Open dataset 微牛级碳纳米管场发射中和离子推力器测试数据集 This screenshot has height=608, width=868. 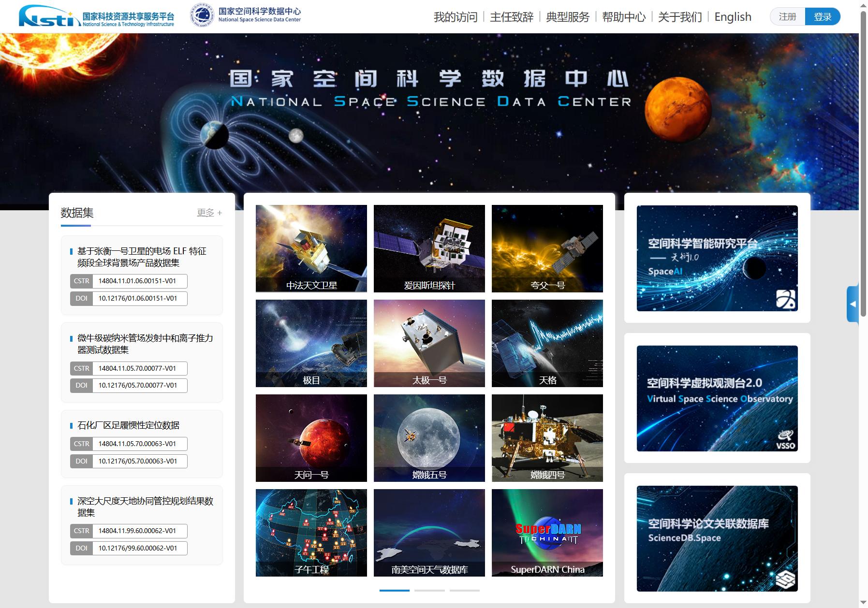pyautogui.click(x=145, y=344)
